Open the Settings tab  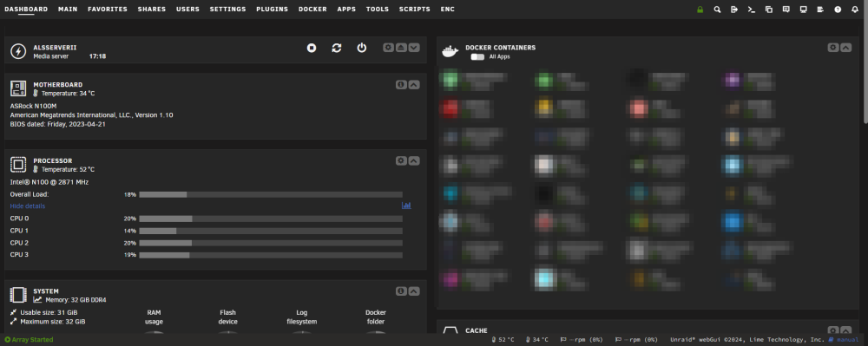227,10
